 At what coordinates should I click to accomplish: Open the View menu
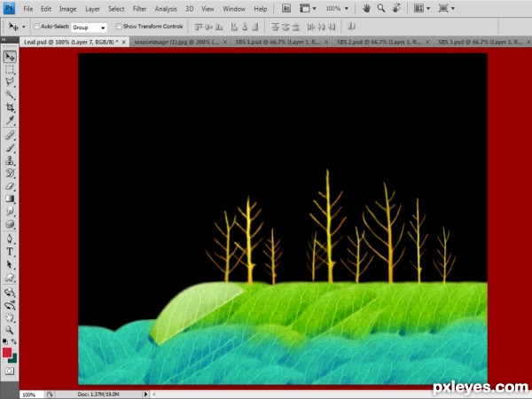pyautogui.click(x=207, y=9)
